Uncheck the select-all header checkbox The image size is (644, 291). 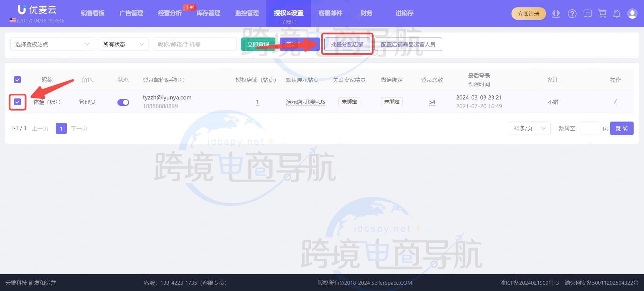coord(17,80)
